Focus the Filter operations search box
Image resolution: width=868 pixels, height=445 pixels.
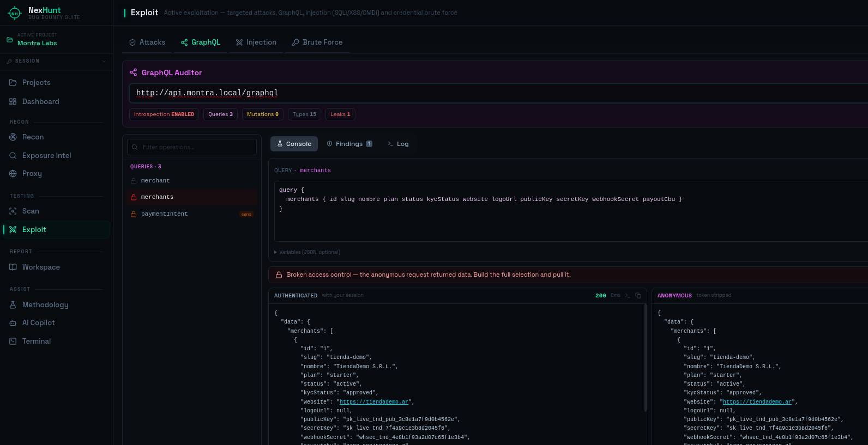pos(192,147)
